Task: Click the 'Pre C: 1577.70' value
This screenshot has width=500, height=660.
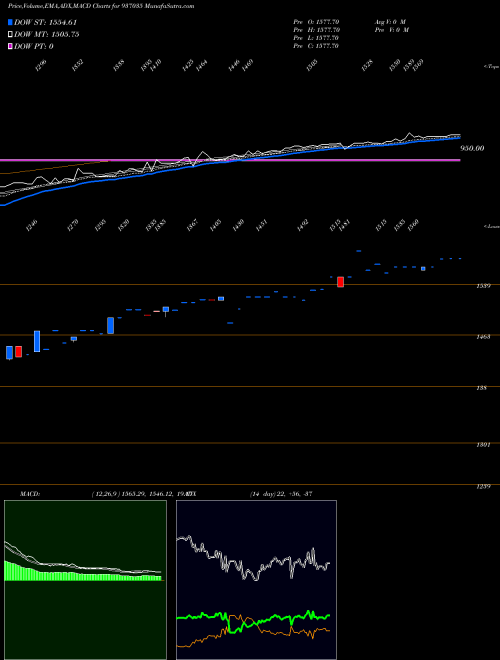Action: point(316,46)
